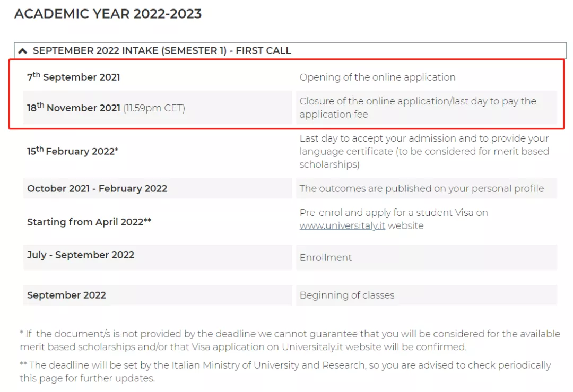
Task: Click Opening of the online application text
Action: pyautogui.click(x=377, y=77)
